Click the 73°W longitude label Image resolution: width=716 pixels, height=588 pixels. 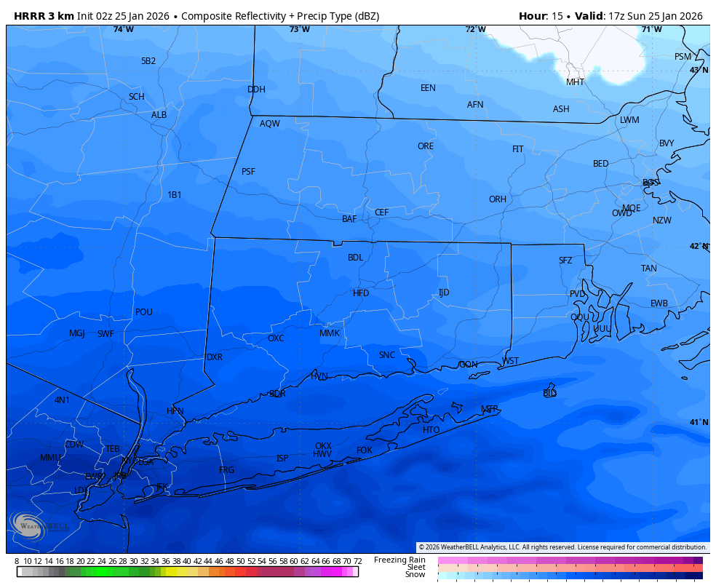(x=299, y=30)
